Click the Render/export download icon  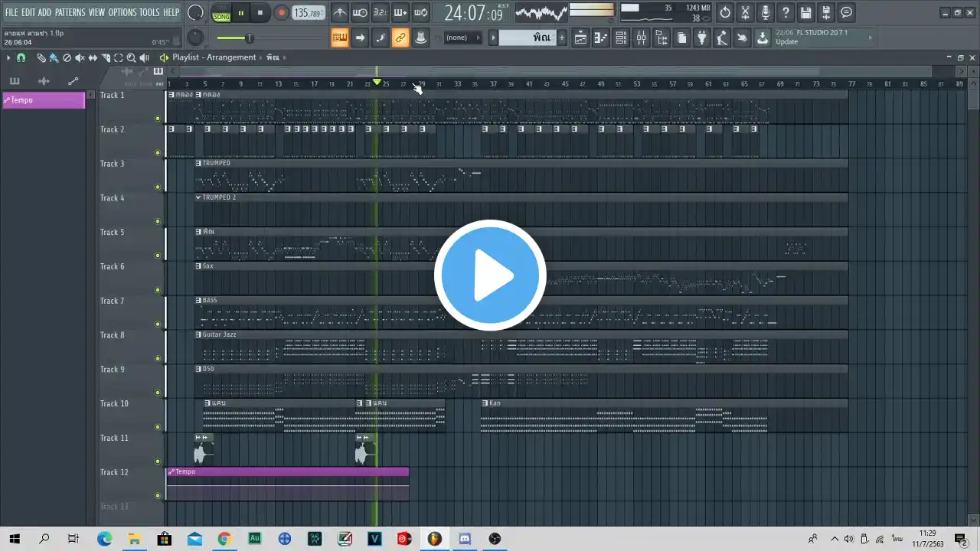(763, 37)
